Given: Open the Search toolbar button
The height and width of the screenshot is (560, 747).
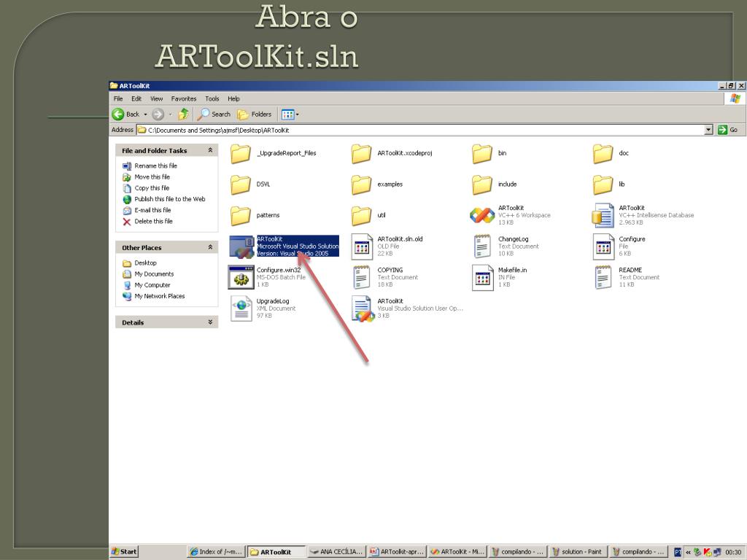Looking at the screenshot, I should 214,114.
